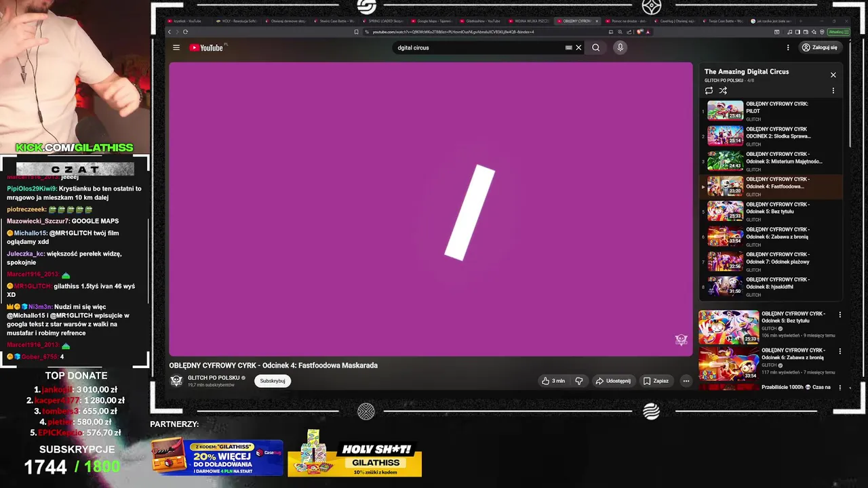
Task: Click chat message from Mazowiecki_Szczur7 GOOGLE MAPS
Action: [62, 221]
